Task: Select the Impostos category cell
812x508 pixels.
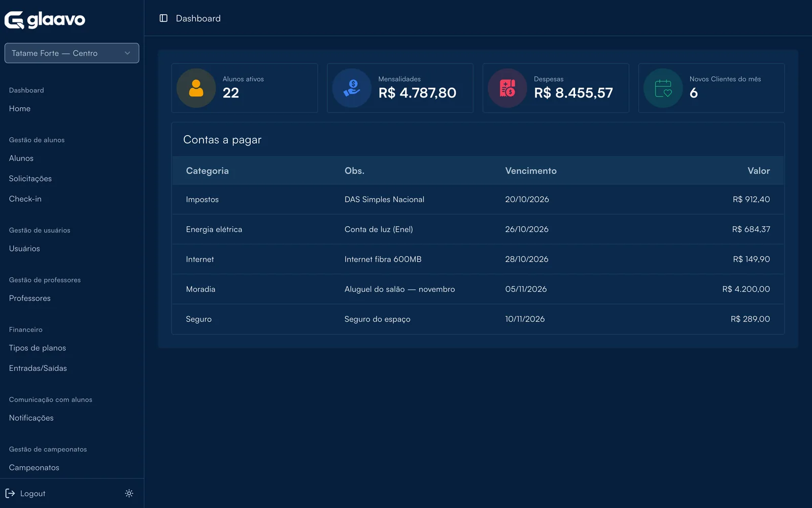Action: coord(202,200)
